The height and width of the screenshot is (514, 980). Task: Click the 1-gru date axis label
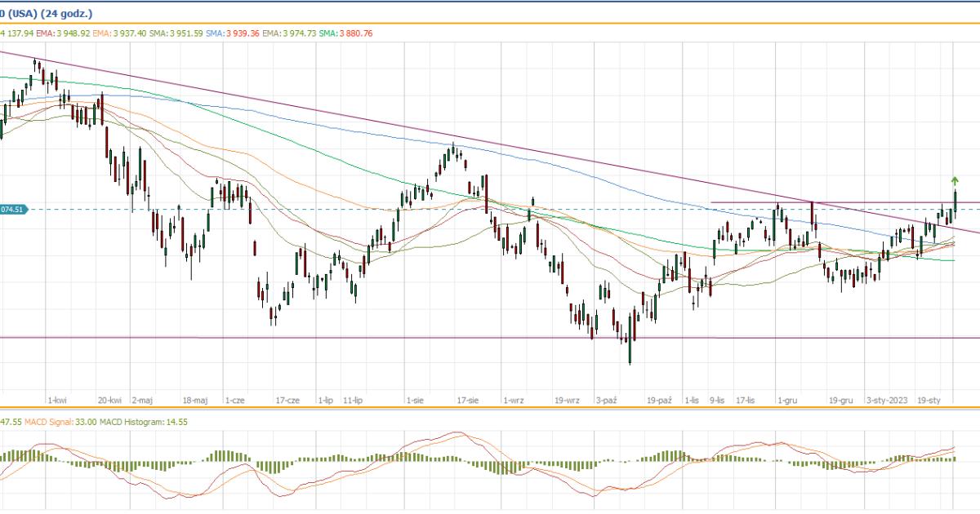click(788, 401)
